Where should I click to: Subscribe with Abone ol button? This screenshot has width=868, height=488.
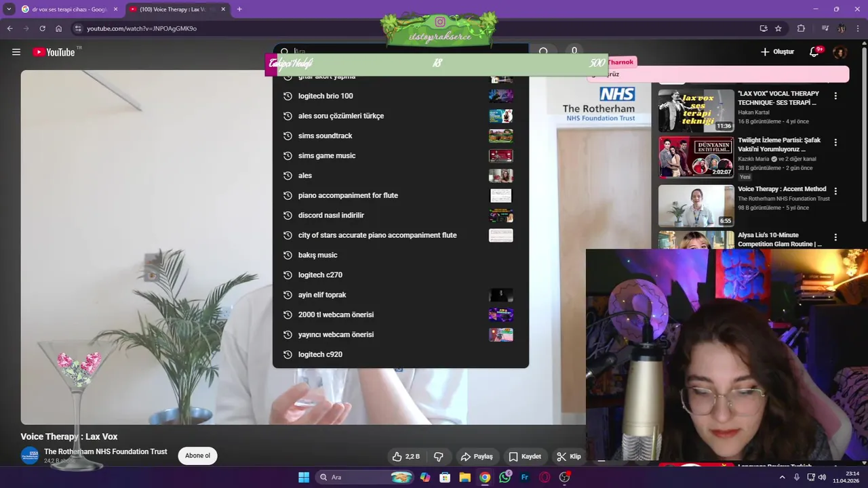(198, 455)
